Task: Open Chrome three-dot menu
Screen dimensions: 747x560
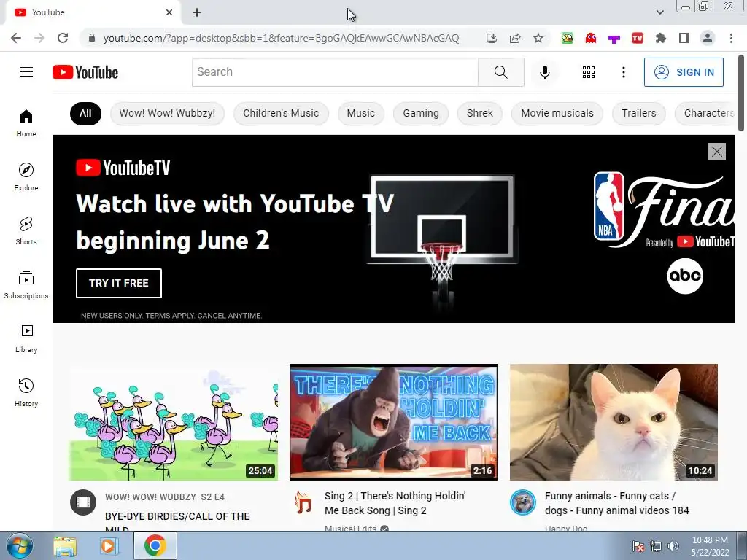Action: pos(731,38)
